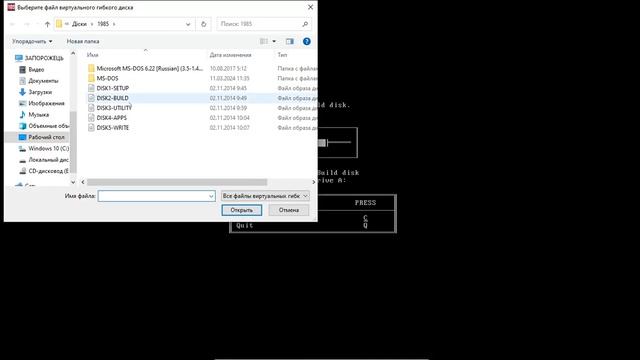
Task: Click the date 11.03.2024 11:35 cell
Action: [229, 78]
